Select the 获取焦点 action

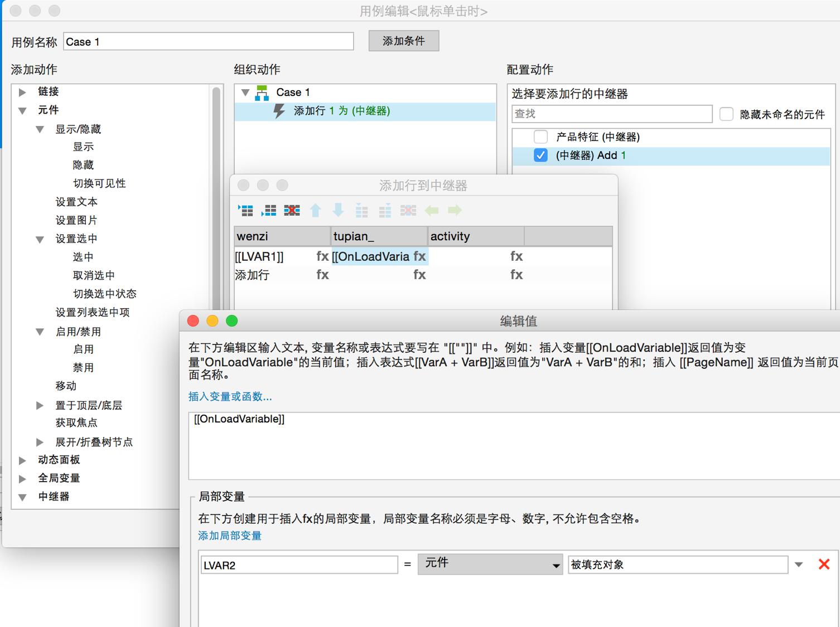pyautogui.click(x=76, y=423)
